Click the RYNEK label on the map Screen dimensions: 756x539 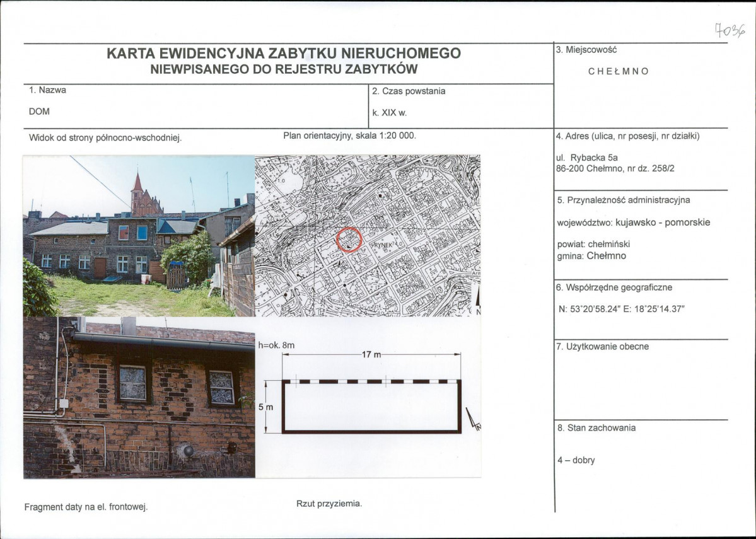coord(385,242)
